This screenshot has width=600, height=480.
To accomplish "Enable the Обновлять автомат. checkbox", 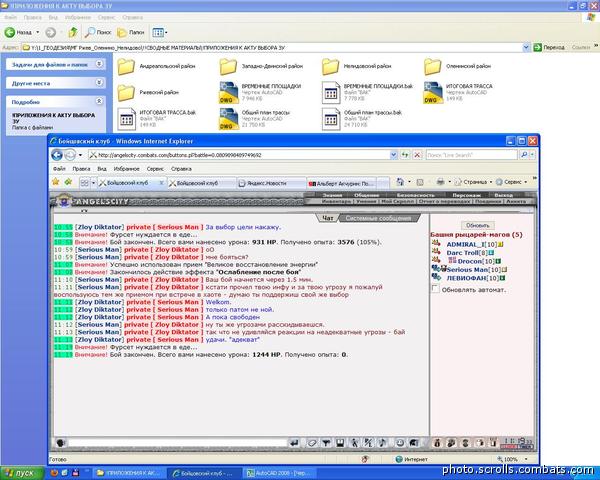I will [x=435, y=289].
